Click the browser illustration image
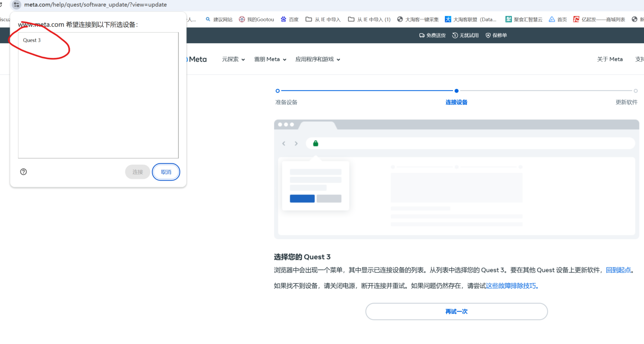644x344 pixels. [x=457, y=179]
